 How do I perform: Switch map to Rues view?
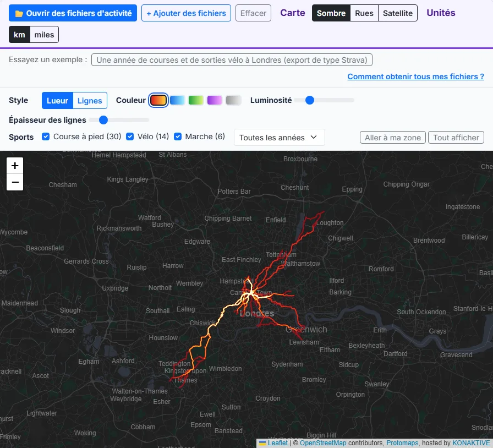[x=364, y=13]
